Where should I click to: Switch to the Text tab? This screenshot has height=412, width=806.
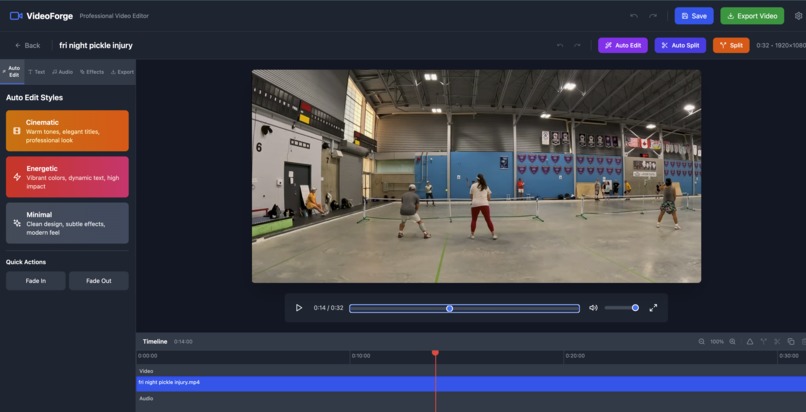36,72
